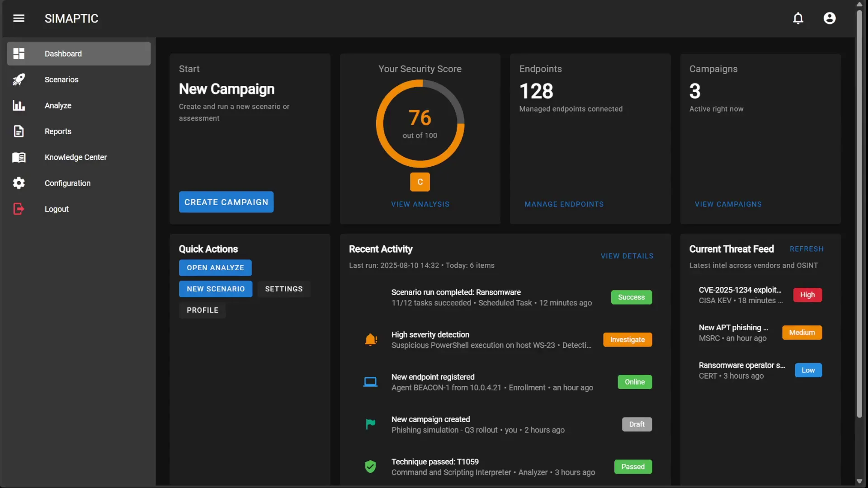868x488 pixels.
Task: Open the View Analysis link
Action: click(x=420, y=204)
